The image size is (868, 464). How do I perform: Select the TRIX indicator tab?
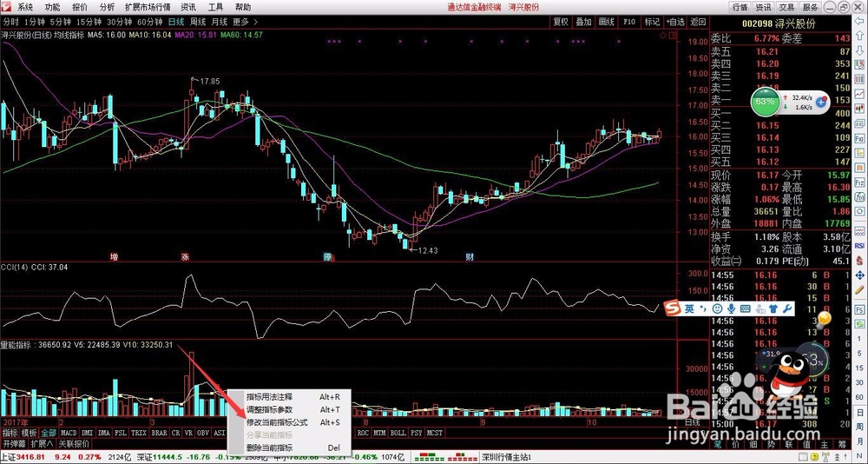[x=139, y=433]
